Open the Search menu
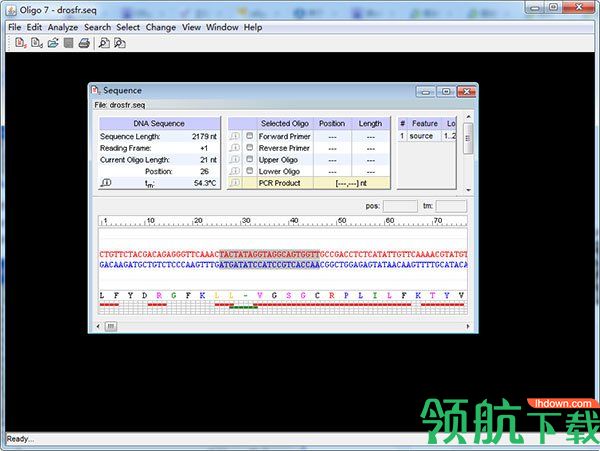600x451 pixels. 98,27
